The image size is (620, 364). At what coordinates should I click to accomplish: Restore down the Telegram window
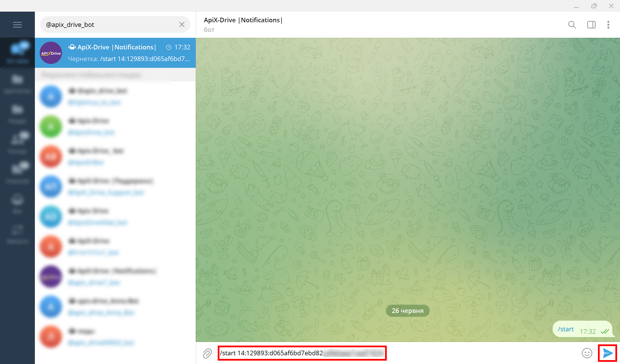pyautogui.click(x=594, y=6)
